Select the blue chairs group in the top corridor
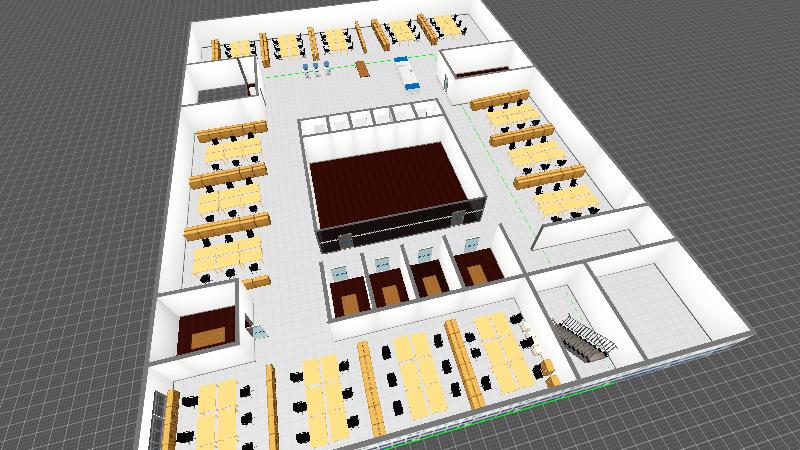This screenshot has height=450, width=800. pyautogui.click(x=318, y=68)
